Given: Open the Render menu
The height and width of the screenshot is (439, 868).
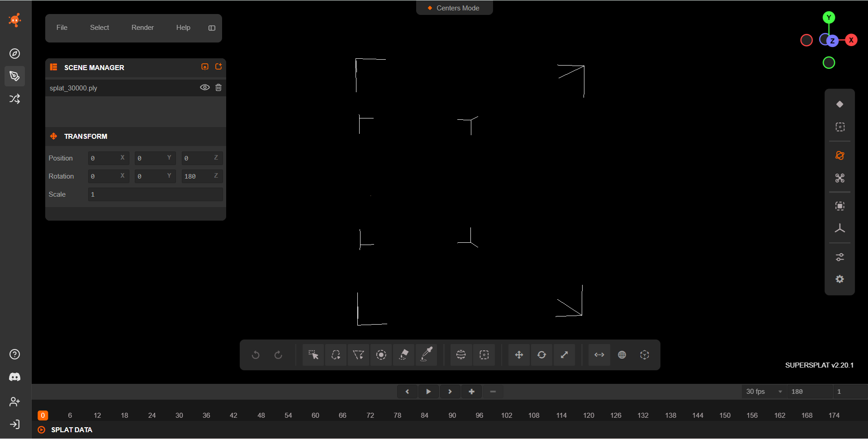Looking at the screenshot, I should click(x=142, y=28).
